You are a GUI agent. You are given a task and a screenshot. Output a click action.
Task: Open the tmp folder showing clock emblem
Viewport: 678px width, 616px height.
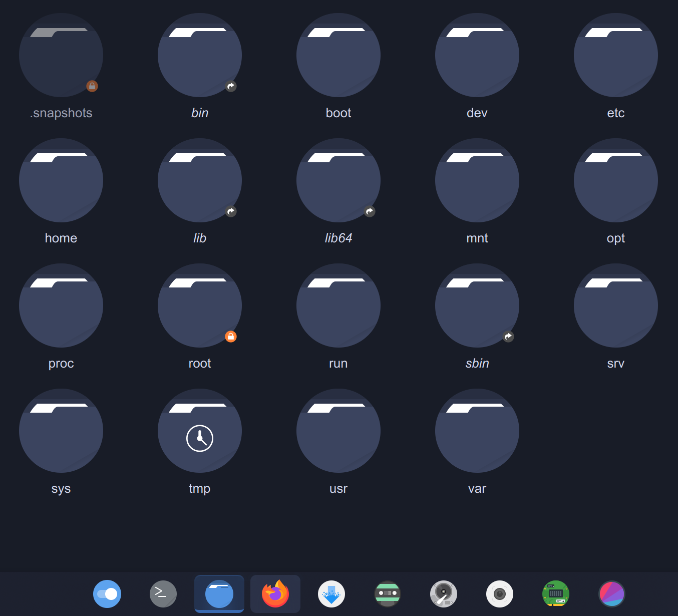199,431
